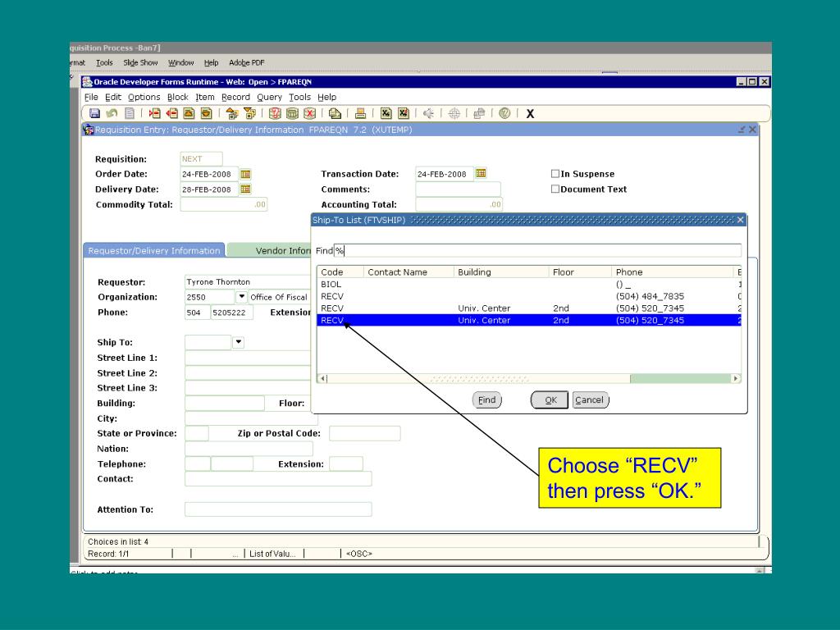Open Window menu in background PowerPoint window
840x630 pixels.
coord(180,62)
